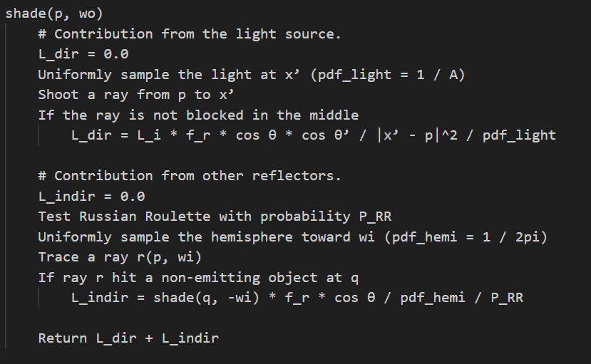Screen dimensions: 591x364
Task: Click the 'Uniformly sample the hemisphere' line
Action: [292, 237]
